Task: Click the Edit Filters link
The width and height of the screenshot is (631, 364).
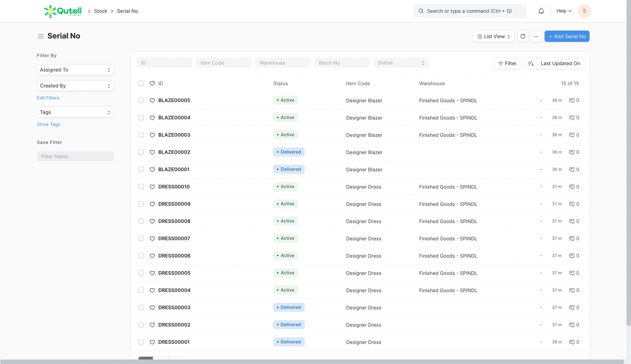Action: coord(48,98)
